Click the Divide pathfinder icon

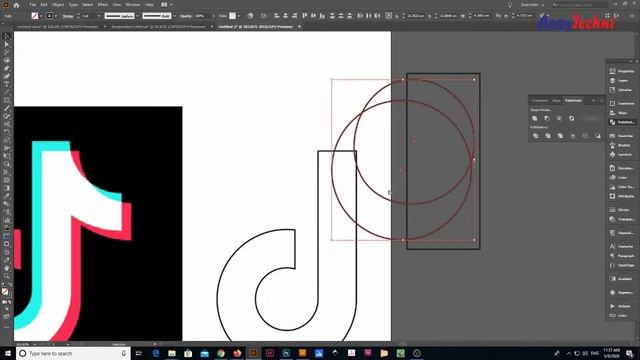coord(536,136)
